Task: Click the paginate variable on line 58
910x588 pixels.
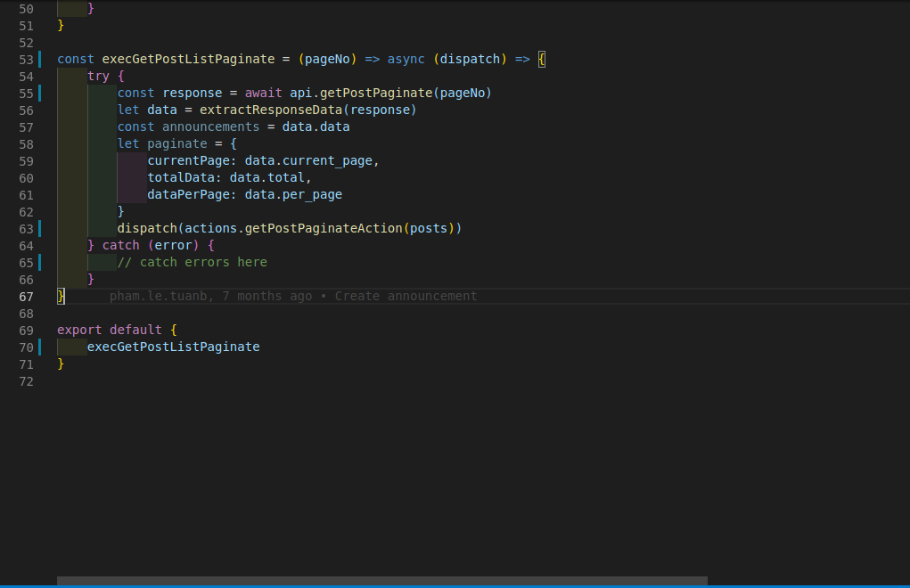Action: (177, 143)
